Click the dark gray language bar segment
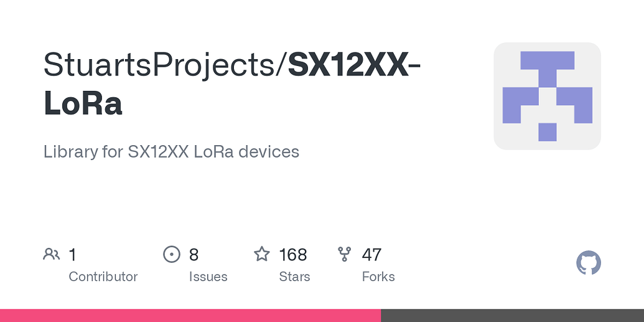The width and height of the screenshot is (644, 322). (x=512, y=315)
